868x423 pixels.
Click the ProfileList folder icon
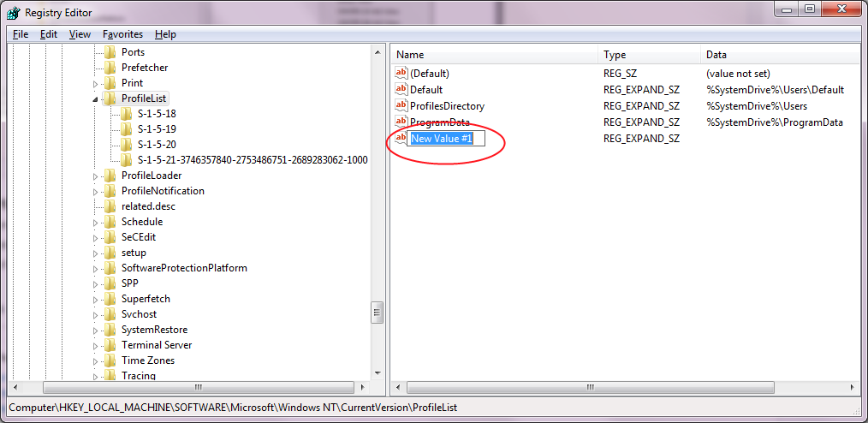110,98
